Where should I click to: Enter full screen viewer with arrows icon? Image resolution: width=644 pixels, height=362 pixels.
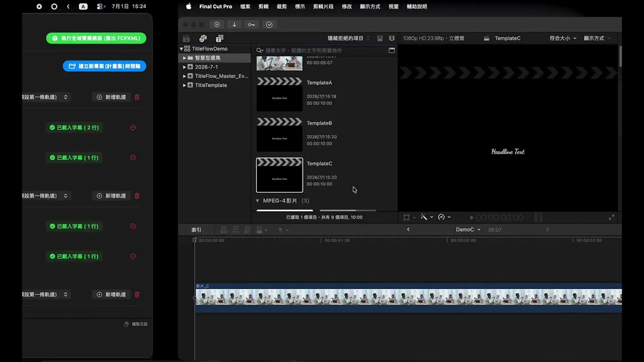pyautogui.click(x=611, y=217)
